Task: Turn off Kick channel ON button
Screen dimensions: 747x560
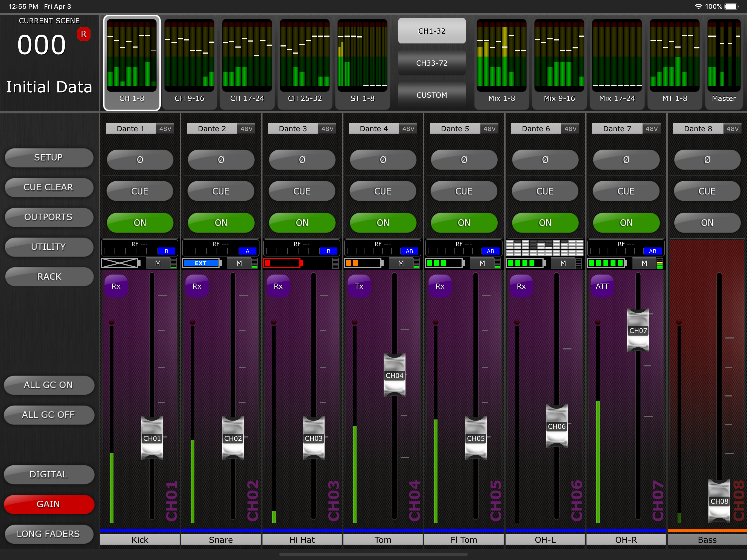Action: [140, 223]
